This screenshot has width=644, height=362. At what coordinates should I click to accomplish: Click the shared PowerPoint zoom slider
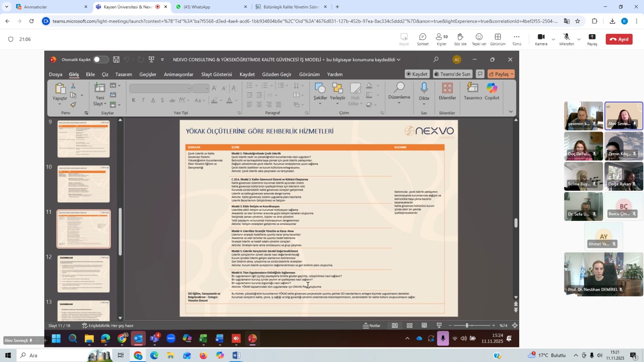coord(467,325)
